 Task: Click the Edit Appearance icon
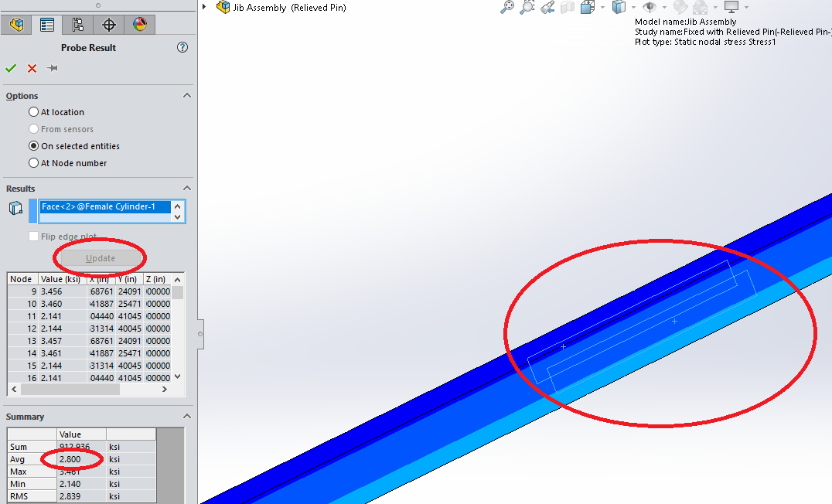[680, 8]
